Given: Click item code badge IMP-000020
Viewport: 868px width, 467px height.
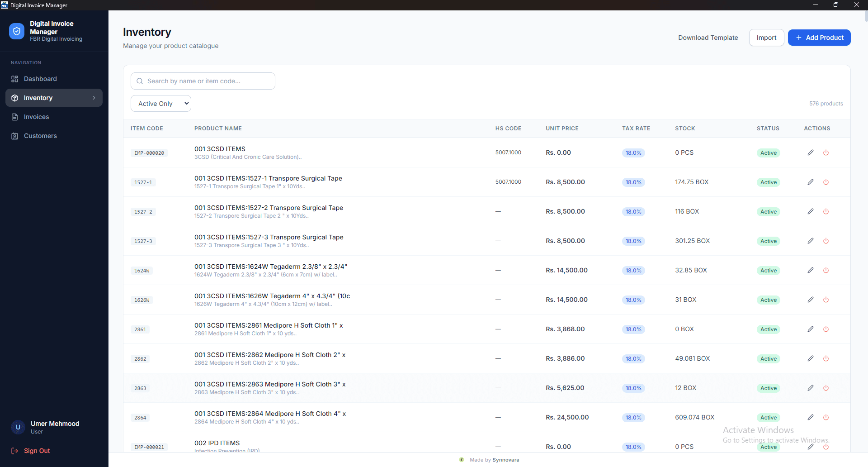Looking at the screenshot, I should [x=149, y=153].
